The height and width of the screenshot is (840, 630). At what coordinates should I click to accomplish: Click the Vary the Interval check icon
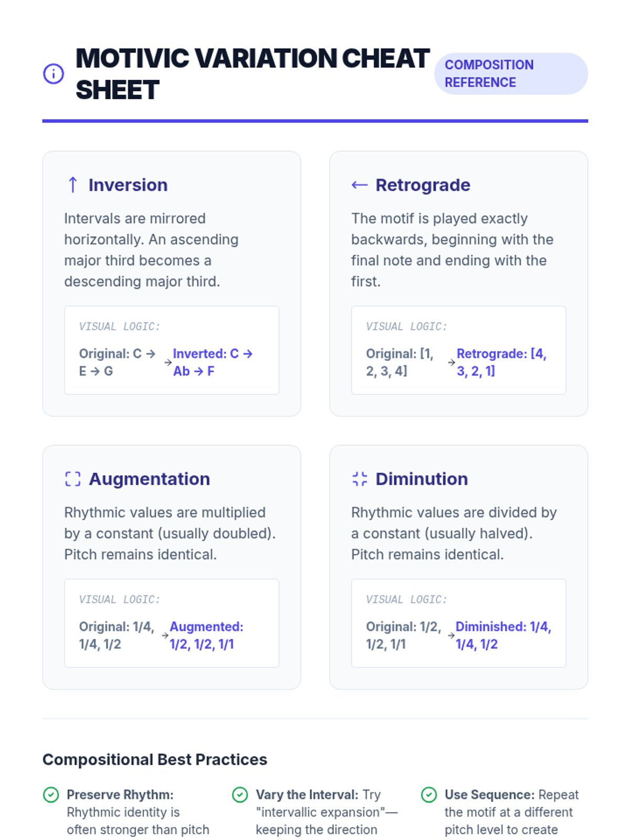[x=240, y=795]
